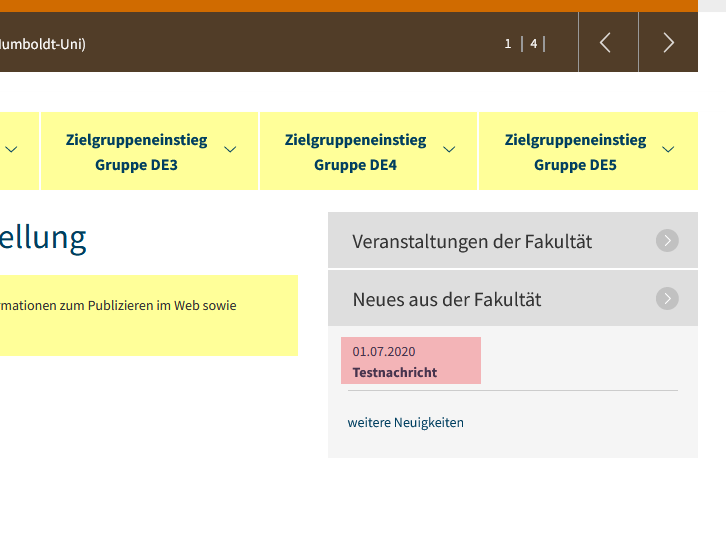Collapse the Veranstaltungen der Fakultät heading
The width and height of the screenshot is (726, 546).
(x=472, y=241)
